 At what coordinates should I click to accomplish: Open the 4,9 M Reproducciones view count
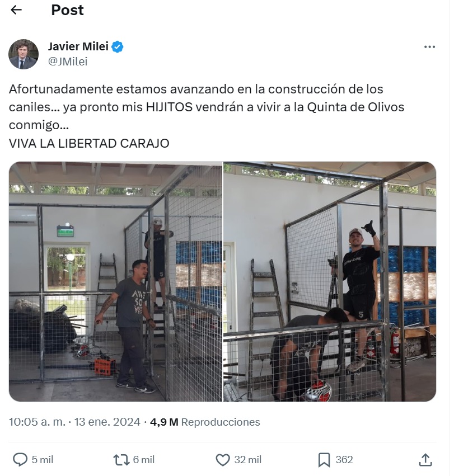[x=205, y=422]
